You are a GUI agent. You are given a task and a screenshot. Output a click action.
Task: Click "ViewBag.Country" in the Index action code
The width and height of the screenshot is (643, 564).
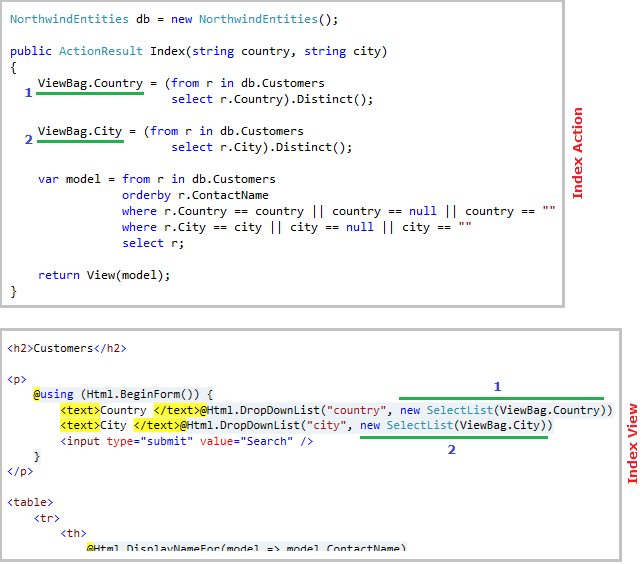click(90, 83)
